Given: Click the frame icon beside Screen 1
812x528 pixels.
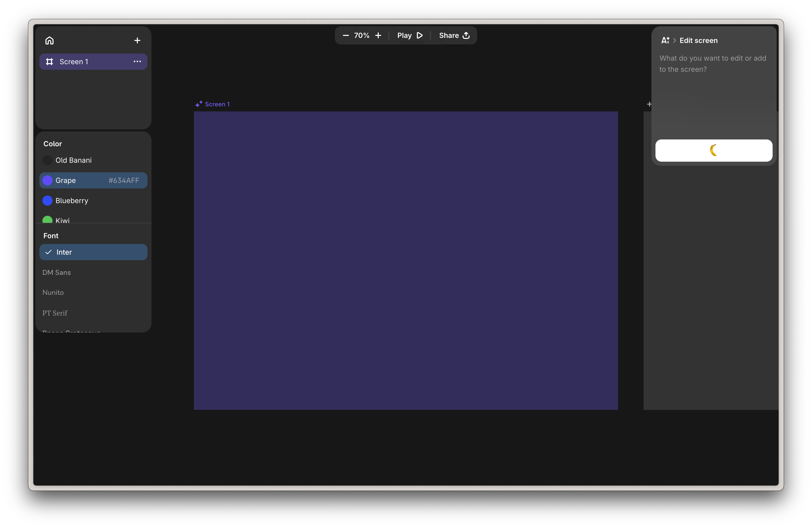Looking at the screenshot, I should [49, 61].
